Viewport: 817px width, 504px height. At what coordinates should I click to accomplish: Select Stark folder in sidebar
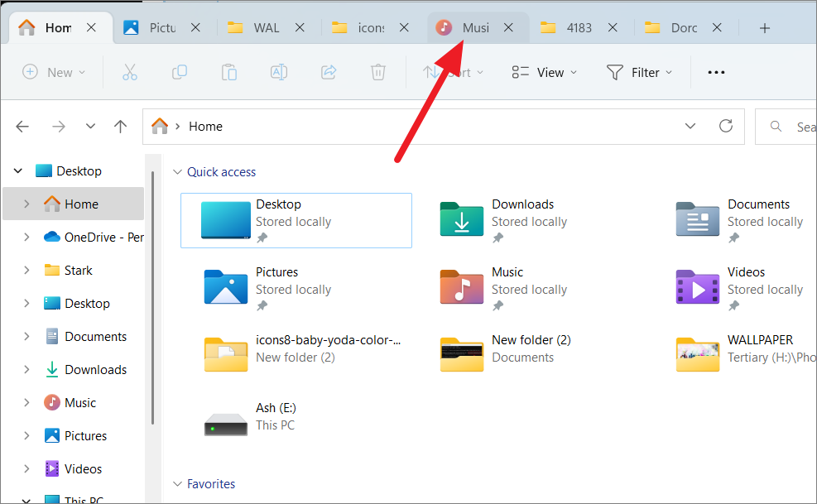[x=68, y=270]
